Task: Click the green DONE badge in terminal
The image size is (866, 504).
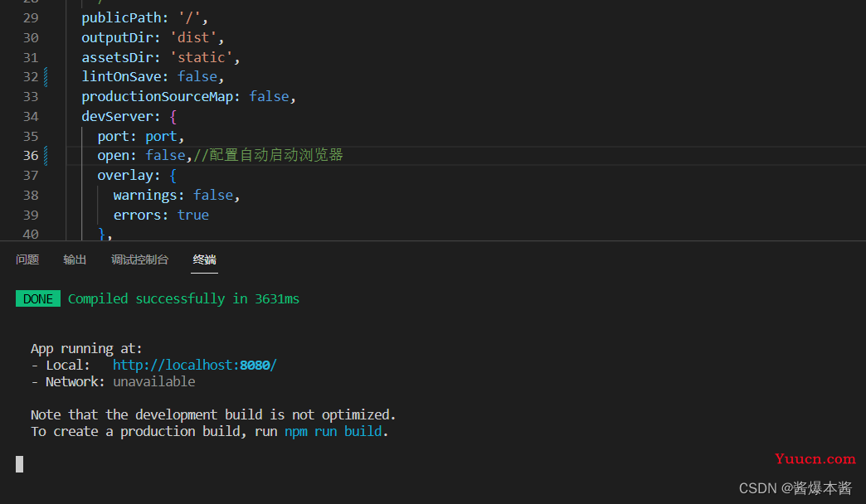Action: tap(38, 298)
